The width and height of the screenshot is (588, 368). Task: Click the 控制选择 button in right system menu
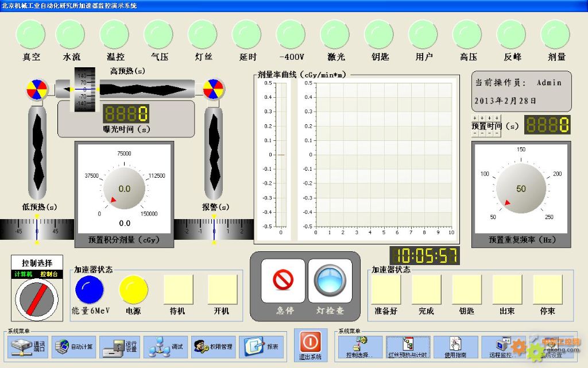click(x=360, y=347)
